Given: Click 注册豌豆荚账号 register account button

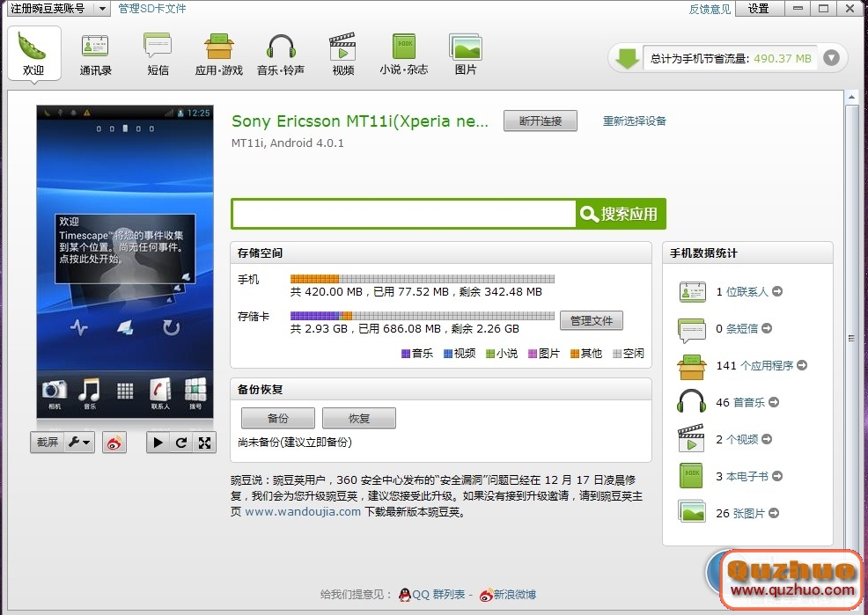Looking at the screenshot, I should point(48,8).
